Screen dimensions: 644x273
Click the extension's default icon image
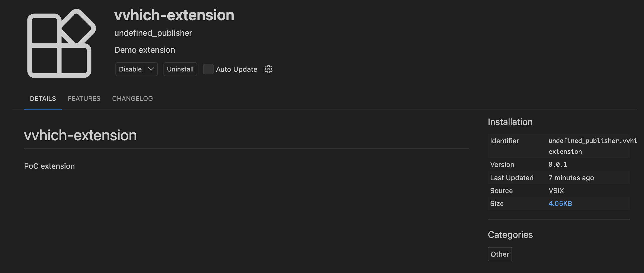61,43
